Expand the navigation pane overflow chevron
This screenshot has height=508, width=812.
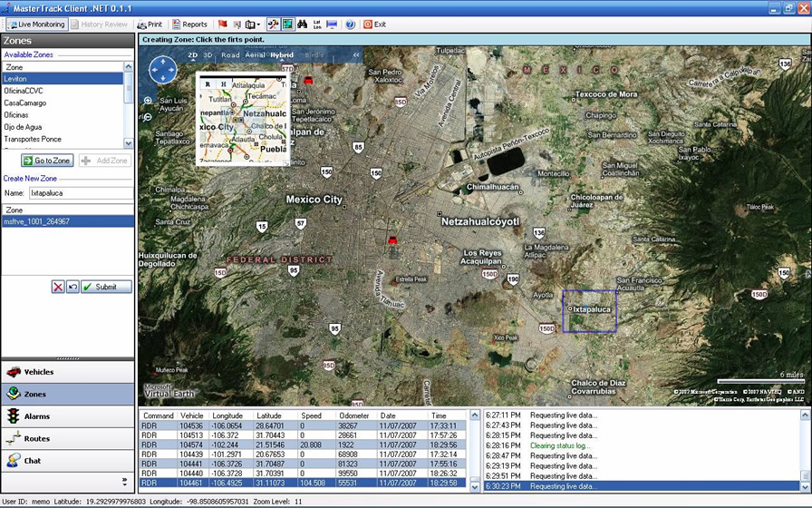pos(124,482)
